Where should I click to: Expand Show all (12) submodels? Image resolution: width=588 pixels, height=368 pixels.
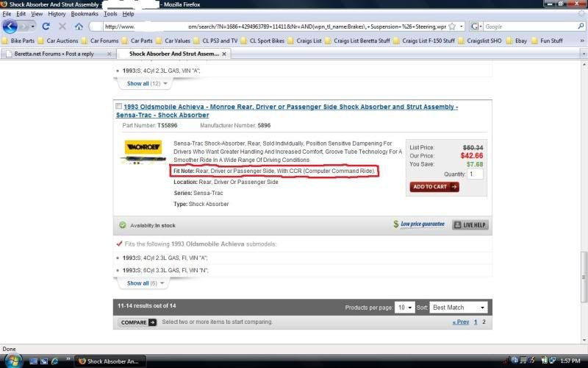click(x=146, y=83)
